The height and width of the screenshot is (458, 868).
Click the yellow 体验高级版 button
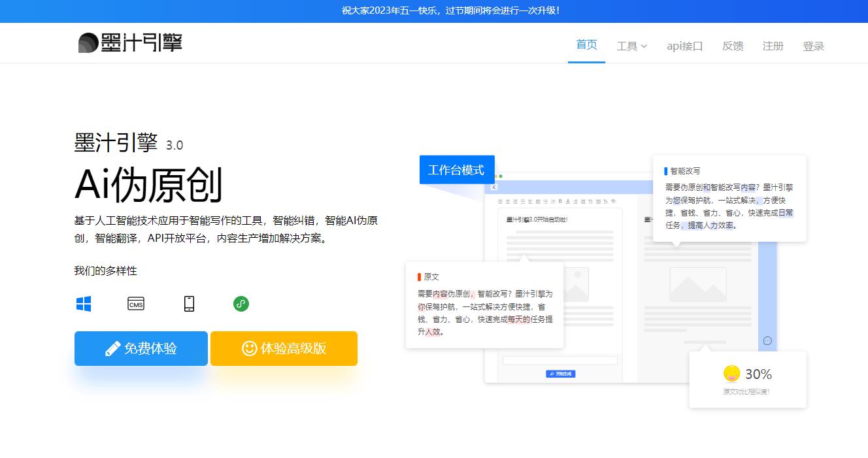pyautogui.click(x=283, y=348)
